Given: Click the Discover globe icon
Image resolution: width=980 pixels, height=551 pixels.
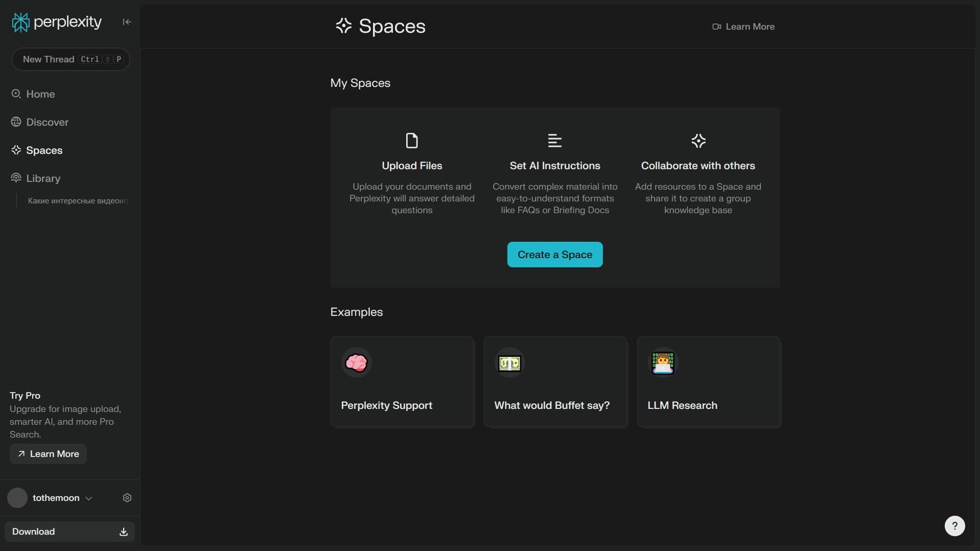Looking at the screenshot, I should [x=16, y=122].
